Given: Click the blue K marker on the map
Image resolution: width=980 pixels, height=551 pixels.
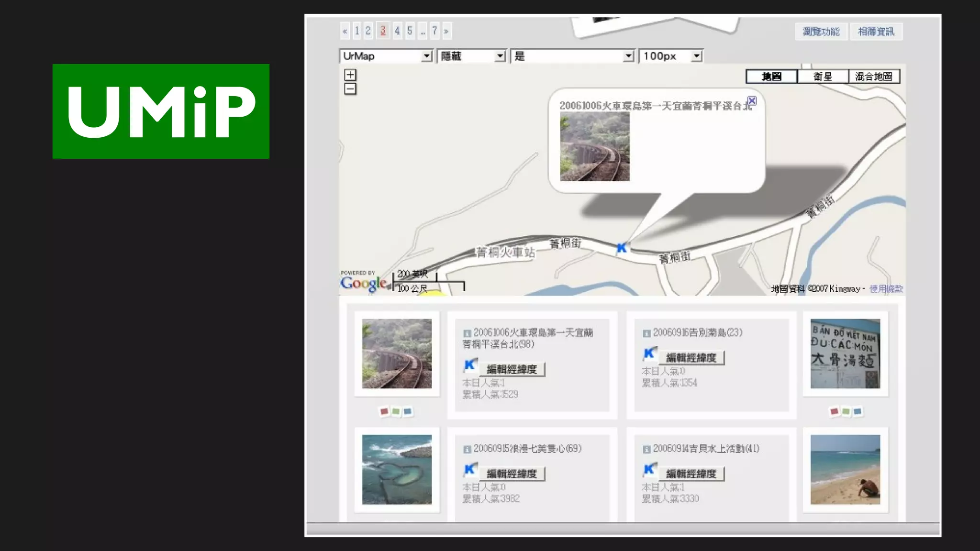Looking at the screenshot, I should (x=621, y=248).
